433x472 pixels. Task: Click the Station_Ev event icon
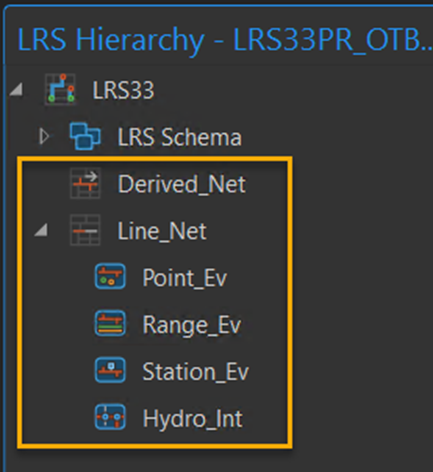tap(110, 370)
